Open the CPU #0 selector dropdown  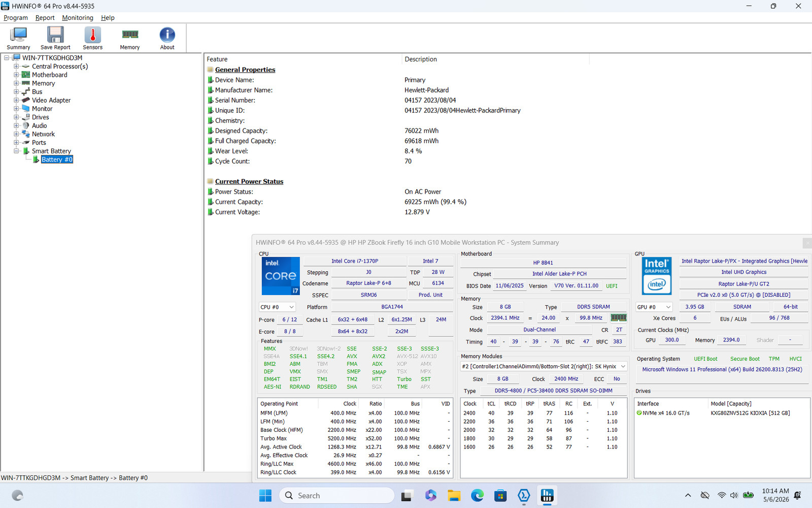click(277, 307)
